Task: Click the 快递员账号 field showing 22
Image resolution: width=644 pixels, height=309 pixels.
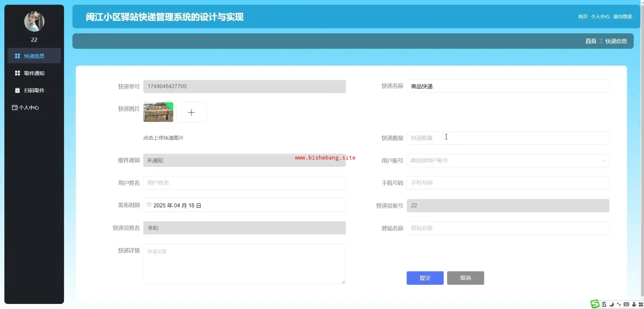Action: tap(508, 206)
